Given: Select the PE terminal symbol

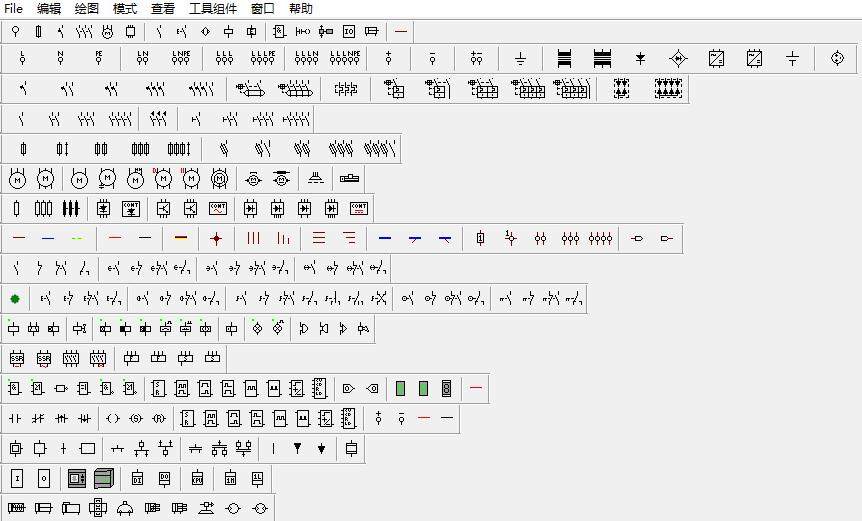Looking at the screenshot, I should (99, 59).
